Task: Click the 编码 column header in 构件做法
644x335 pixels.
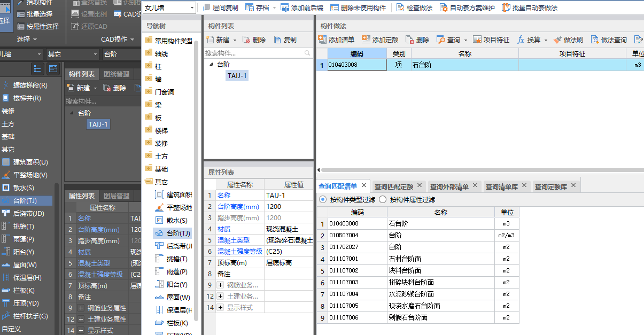Action: [357, 53]
